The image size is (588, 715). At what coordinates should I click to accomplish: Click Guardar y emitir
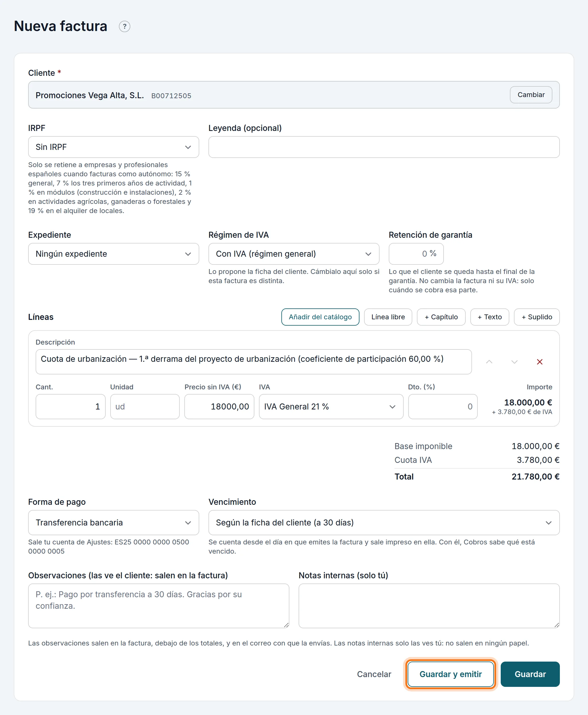pos(450,674)
